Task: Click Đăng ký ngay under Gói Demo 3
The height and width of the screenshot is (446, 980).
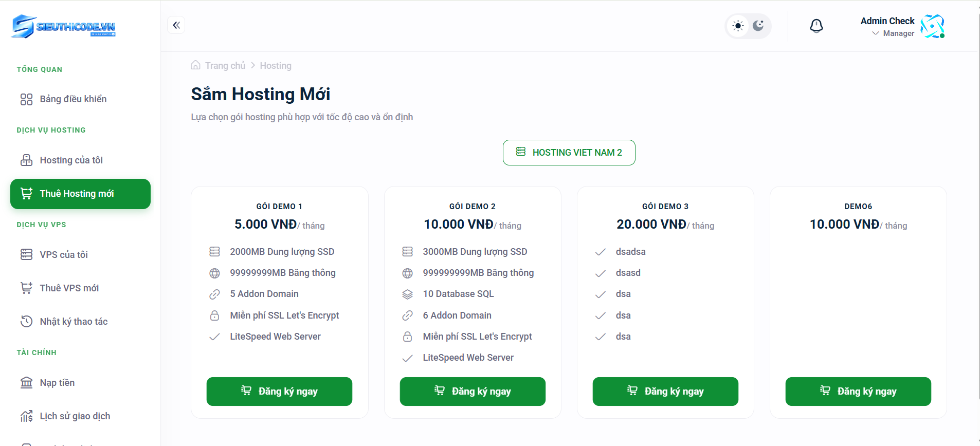Action: 665,392
